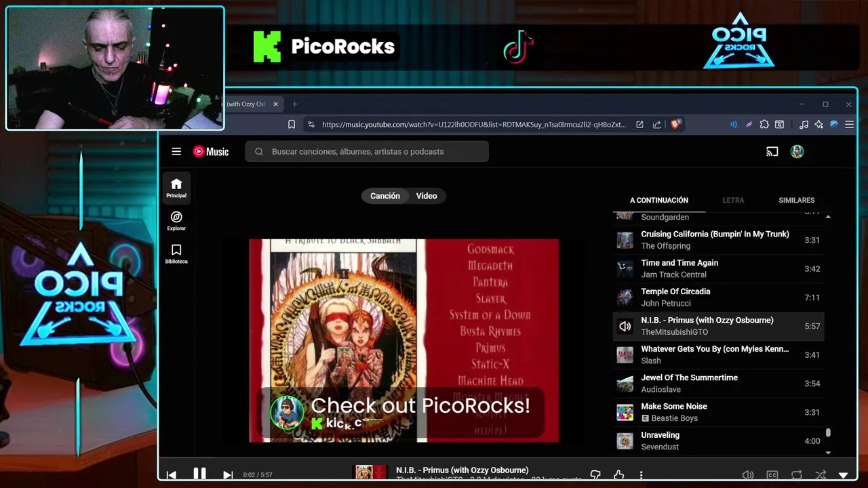Image resolution: width=868 pixels, height=488 pixels.
Task: Open the YouTube Music hamburger menu
Action: tap(176, 152)
